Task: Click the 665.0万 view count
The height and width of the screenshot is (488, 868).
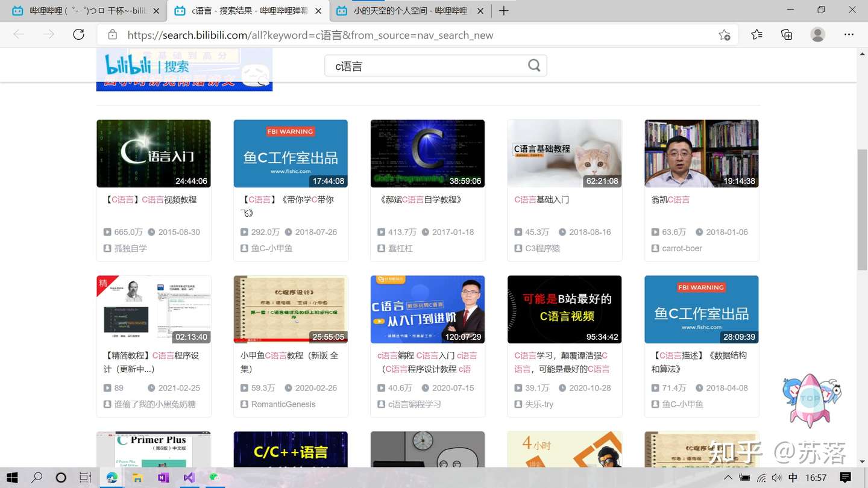Action: (x=128, y=232)
